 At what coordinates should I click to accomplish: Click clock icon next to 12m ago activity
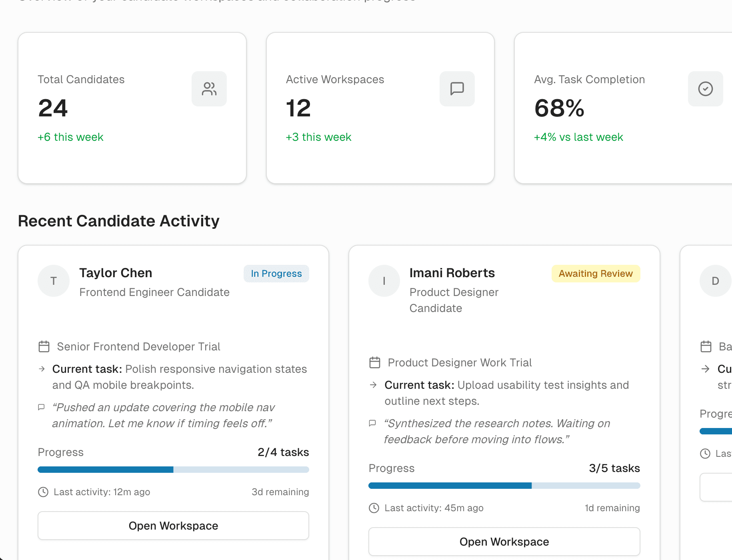43,492
